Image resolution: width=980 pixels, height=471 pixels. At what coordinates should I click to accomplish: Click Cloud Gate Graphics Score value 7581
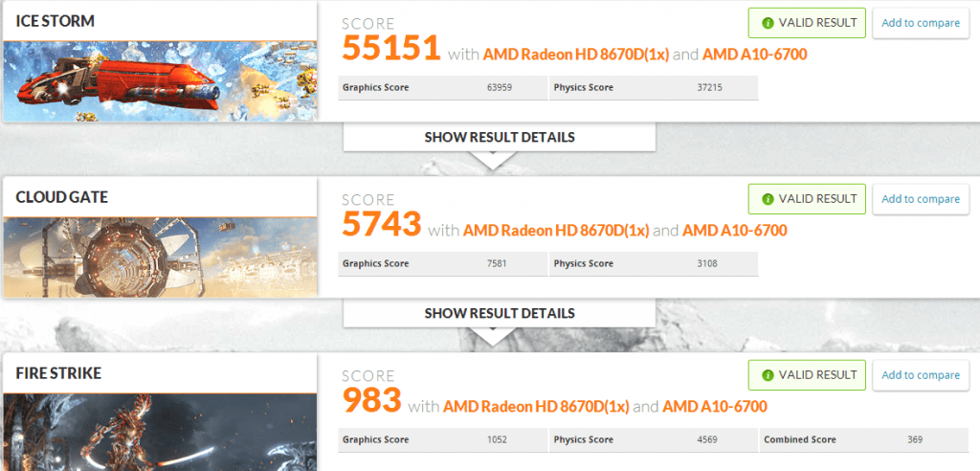click(x=498, y=263)
